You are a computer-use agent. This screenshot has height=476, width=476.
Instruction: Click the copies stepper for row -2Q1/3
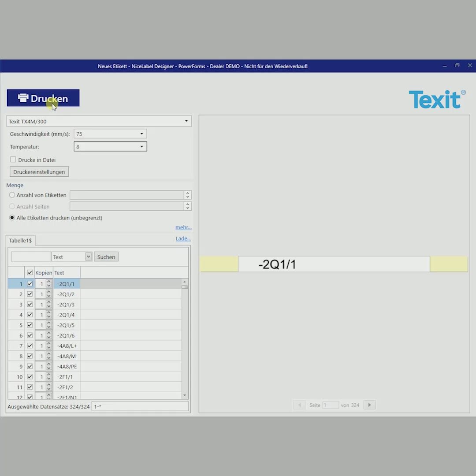coord(48,304)
